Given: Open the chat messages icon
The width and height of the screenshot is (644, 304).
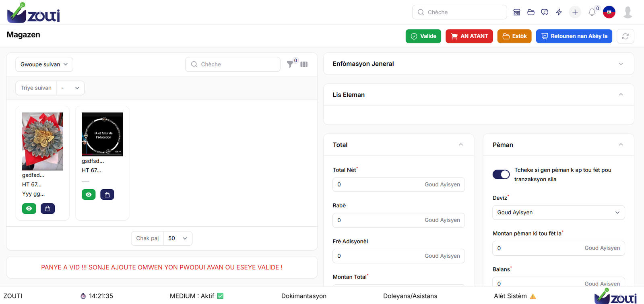Looking at the screenshot, I should [545, 12].
